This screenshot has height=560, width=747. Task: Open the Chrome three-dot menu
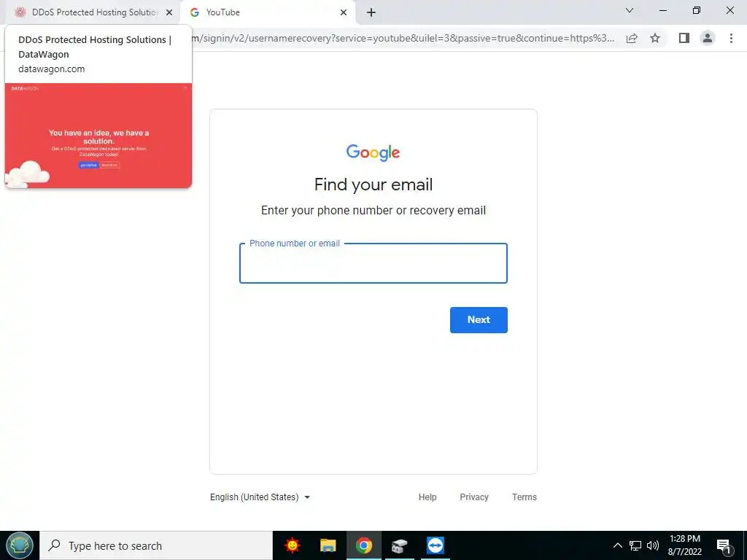pos(731,38)
